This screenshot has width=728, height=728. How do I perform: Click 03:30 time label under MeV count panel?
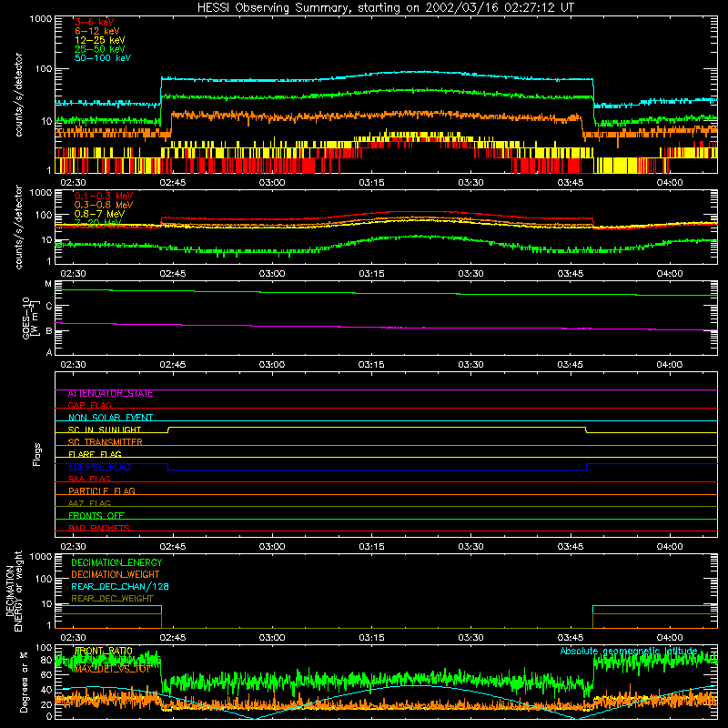click(x=470, y=274)
